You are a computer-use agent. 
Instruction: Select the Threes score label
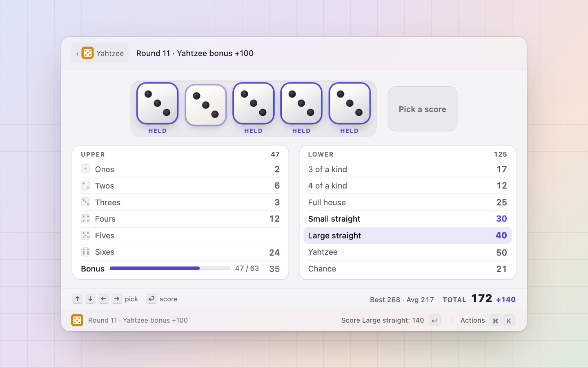(x=108, y=202)
